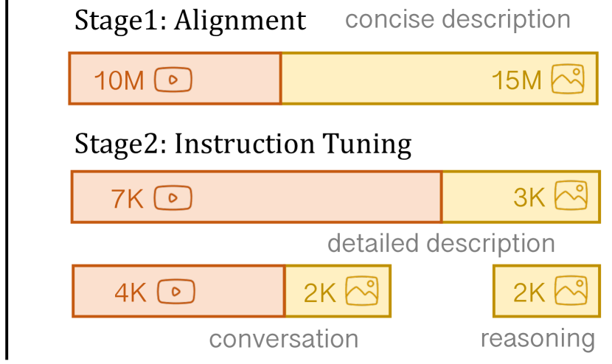Click the "concise description" label

pyautogui.click(x=457, y=20)
